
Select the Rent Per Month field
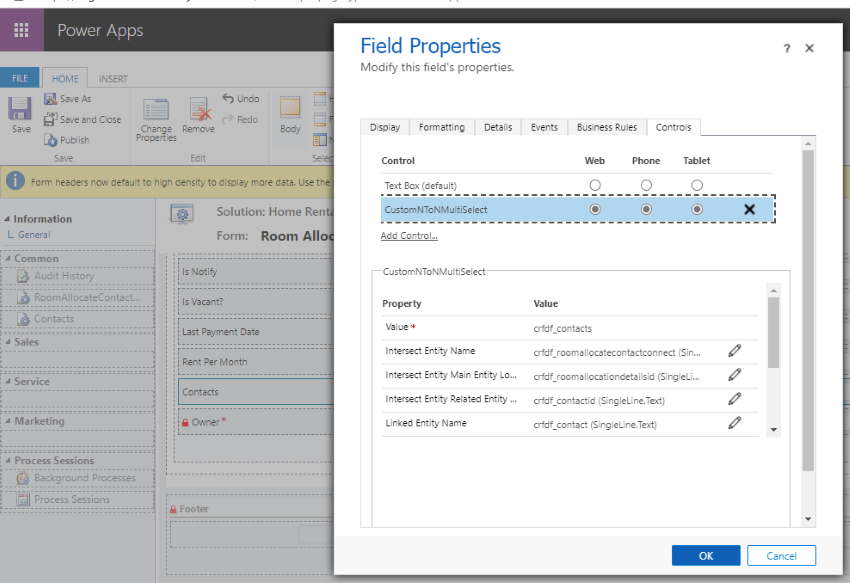point(256,362)
